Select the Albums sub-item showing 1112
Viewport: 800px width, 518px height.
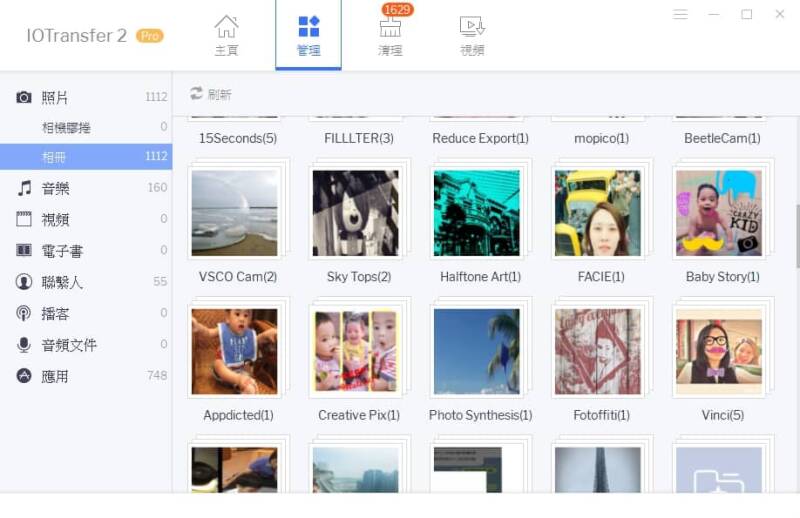86,157
